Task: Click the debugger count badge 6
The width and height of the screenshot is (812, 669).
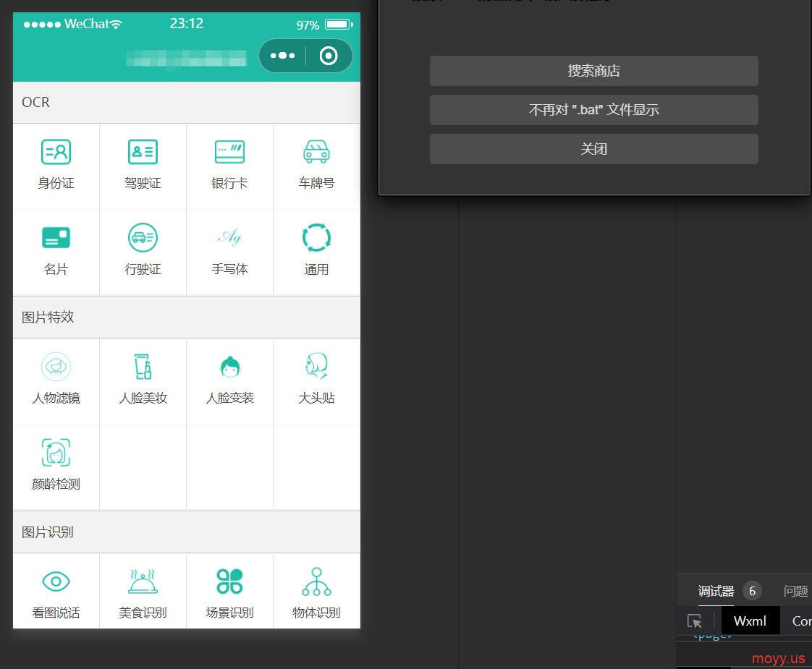Action: [x=753, y=591]
